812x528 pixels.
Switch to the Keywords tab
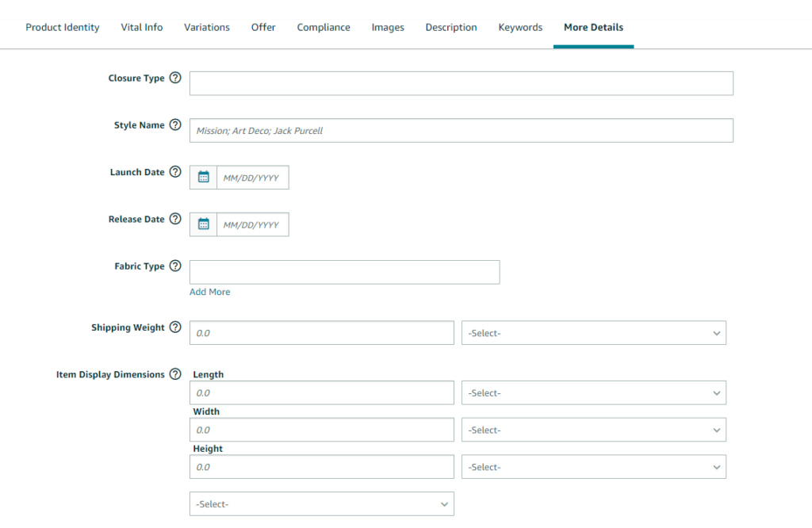coord(520,27)
